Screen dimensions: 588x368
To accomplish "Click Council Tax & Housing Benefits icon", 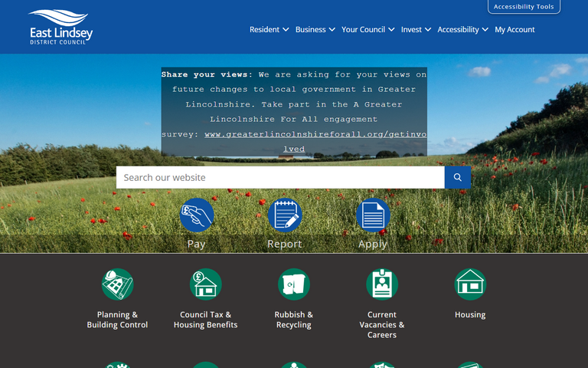I will tap(205, 284).
